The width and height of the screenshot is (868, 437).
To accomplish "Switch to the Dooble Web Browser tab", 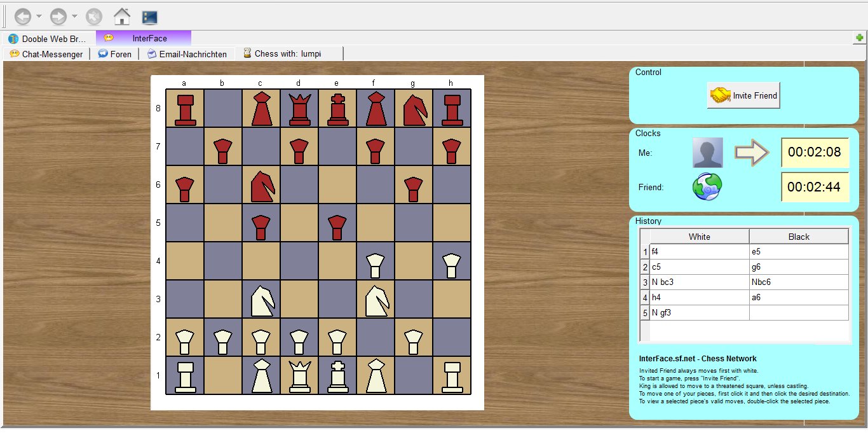I will (x=48, y=39).
